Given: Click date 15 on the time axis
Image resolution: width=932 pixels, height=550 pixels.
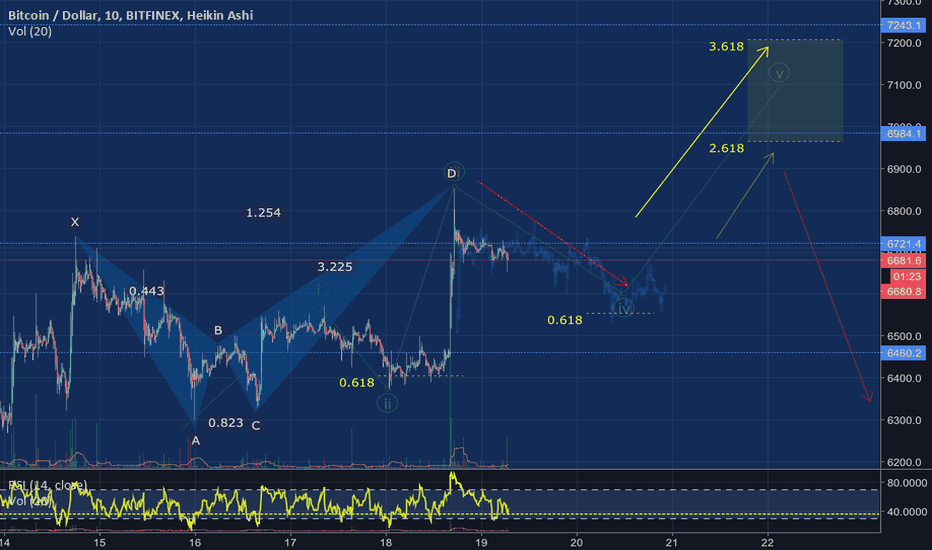Looking at the screenshot, I should [x=100, y=542].
